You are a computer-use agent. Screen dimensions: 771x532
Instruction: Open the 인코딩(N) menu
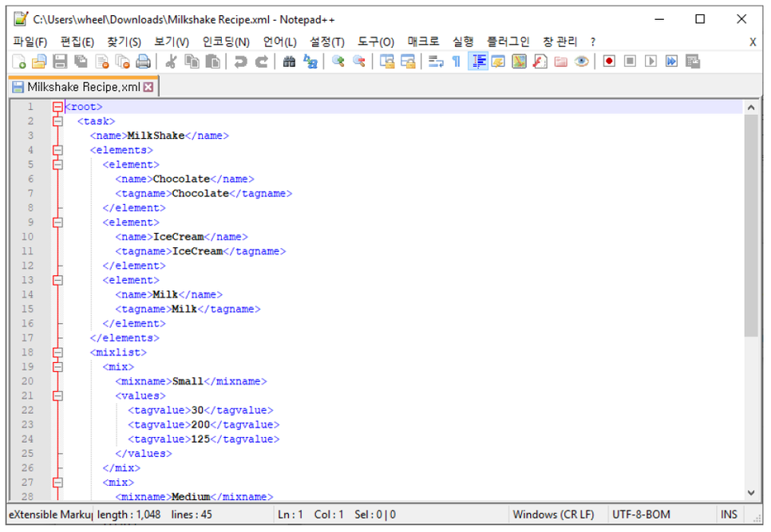click(x=226, y=41)
